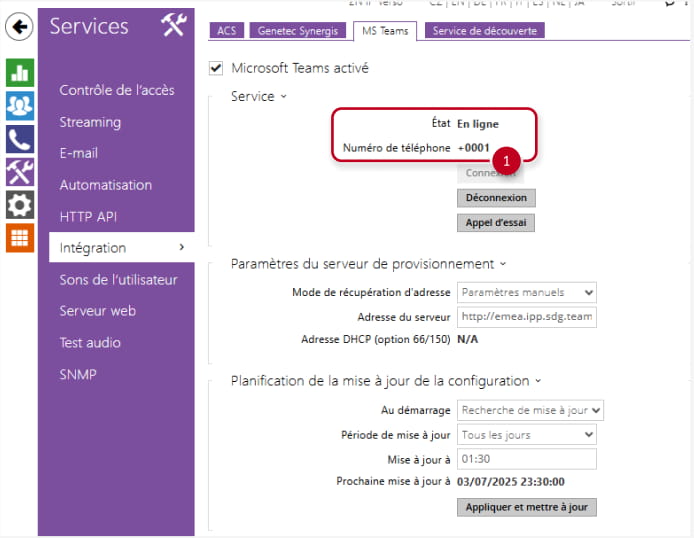The height and width of the screenshot is (538, 694).
Task: Switch to the ACS tab
Action: pos(227,31)
